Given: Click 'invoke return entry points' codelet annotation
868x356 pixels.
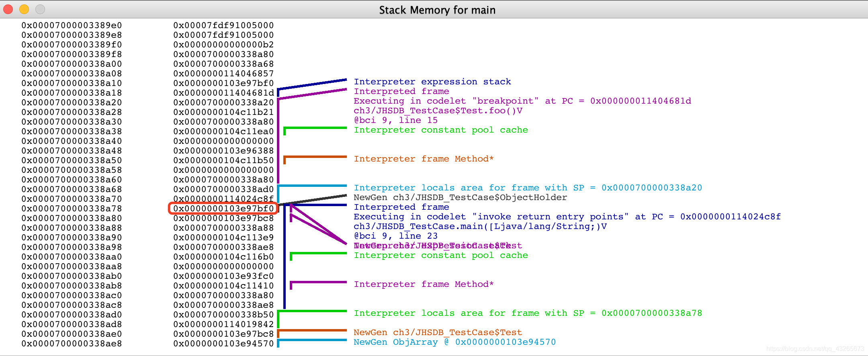Looking at the screenshot, I should [x=567, y=217].
